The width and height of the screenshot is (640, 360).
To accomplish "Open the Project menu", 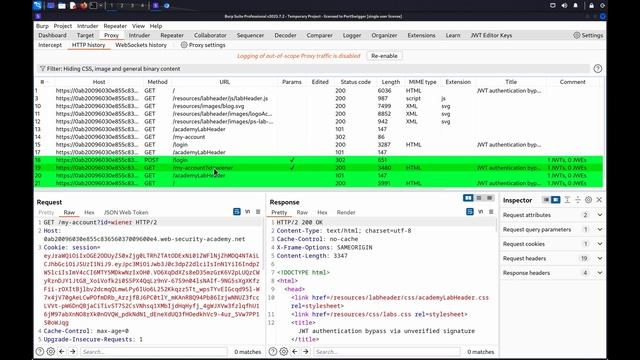I will [x=62, y=26].
